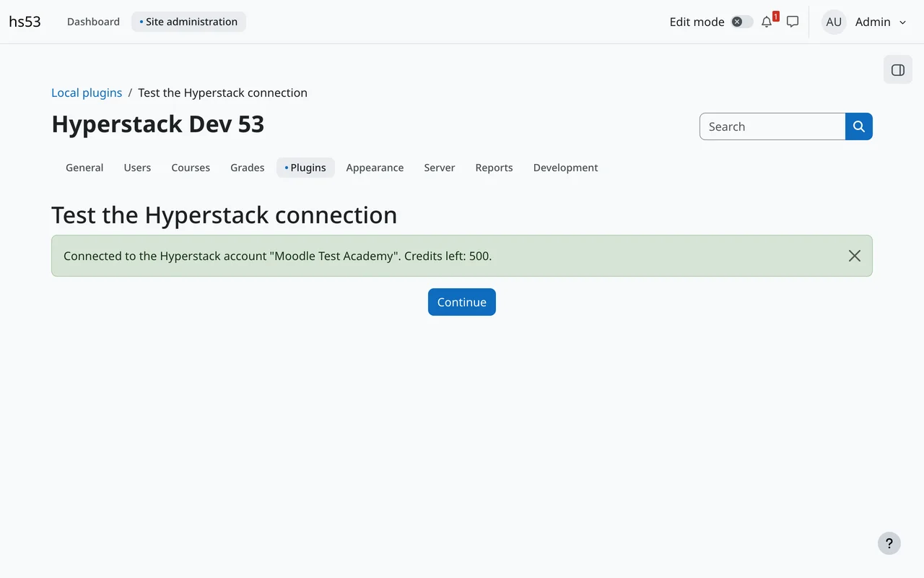Select the Grades tab
The image size is (924, 578).
pos(248,168)
